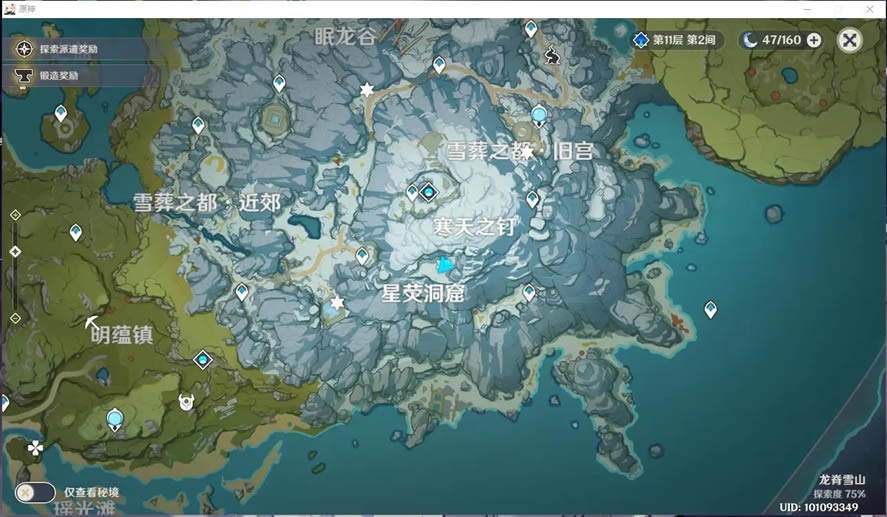Viewport: 887px width, 517px height.
Task: Close the map with X button
Action: 850,40
